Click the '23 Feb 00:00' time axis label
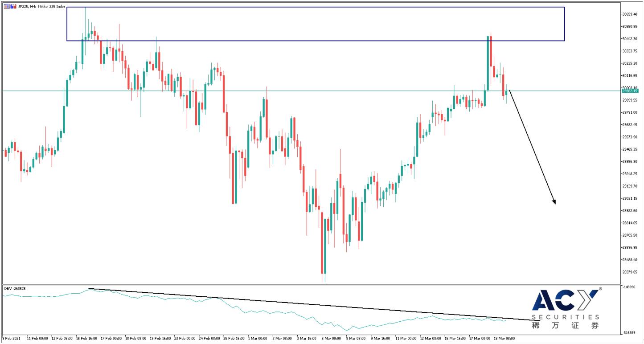This screenshot has height=344, width=644. [185, 338]
